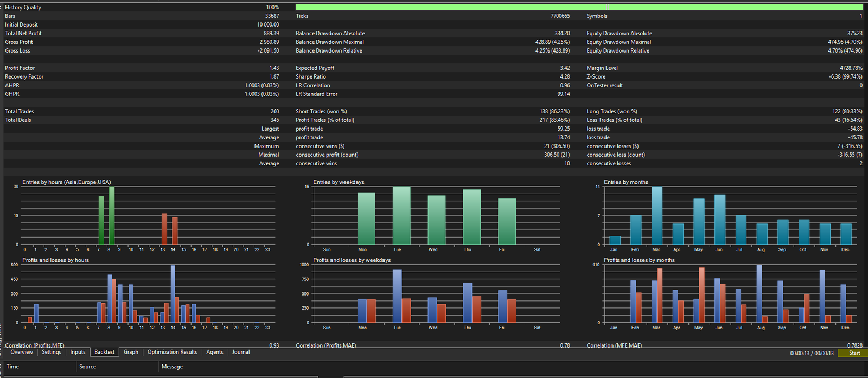Open the Graph tab

(x=131, y=352)
